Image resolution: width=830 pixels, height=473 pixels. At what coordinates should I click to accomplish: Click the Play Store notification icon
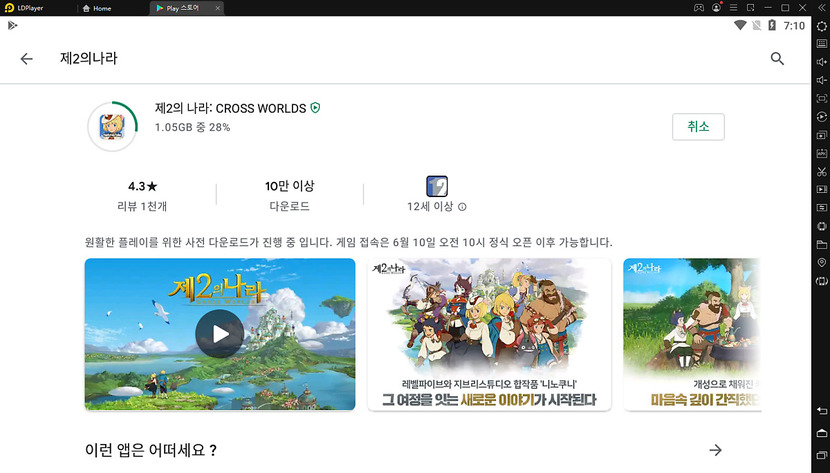click(13, 25)
